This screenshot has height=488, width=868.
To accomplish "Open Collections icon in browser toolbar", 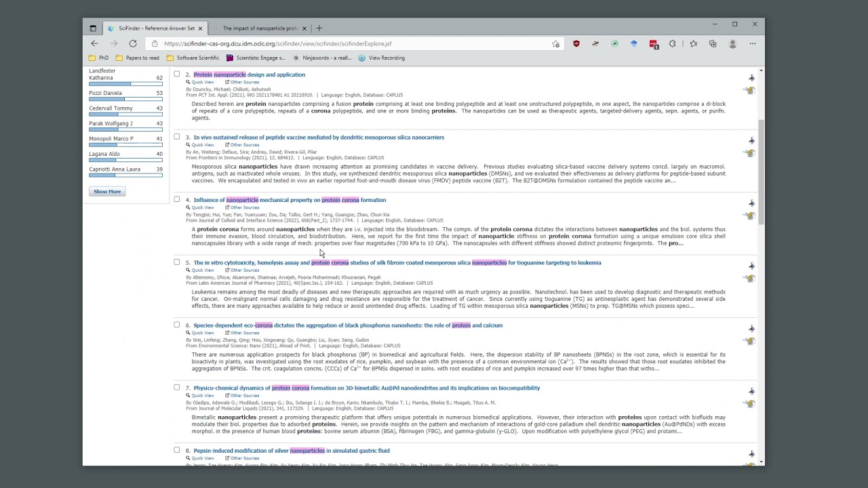I will [x=713, y=43].
